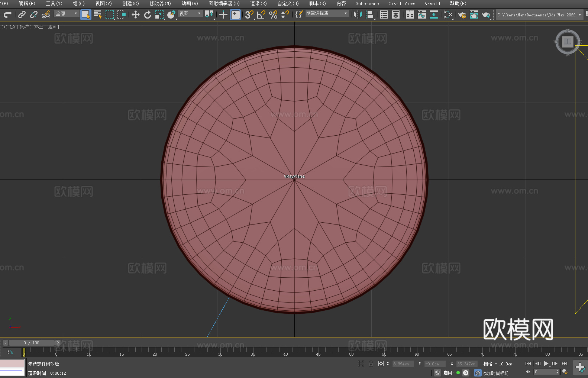Open the 渲染(R) menu

coord(259,3)
